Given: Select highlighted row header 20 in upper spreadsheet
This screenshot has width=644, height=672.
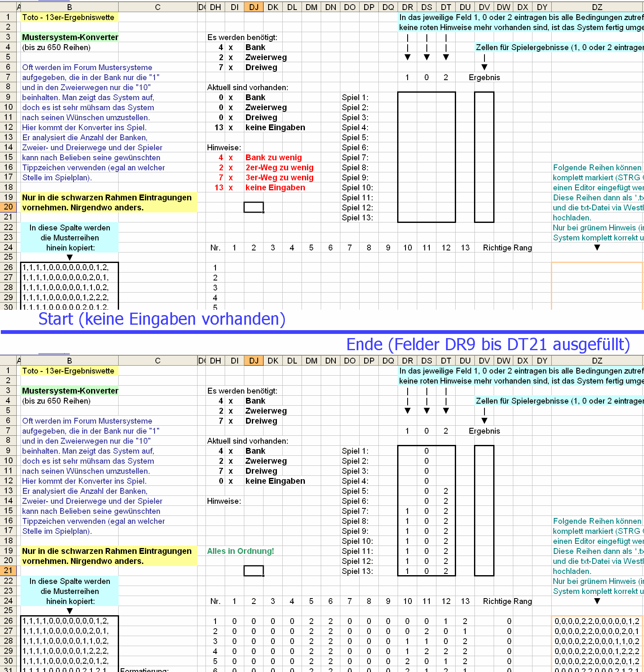Looking at the screenshot, I should 8,207.
